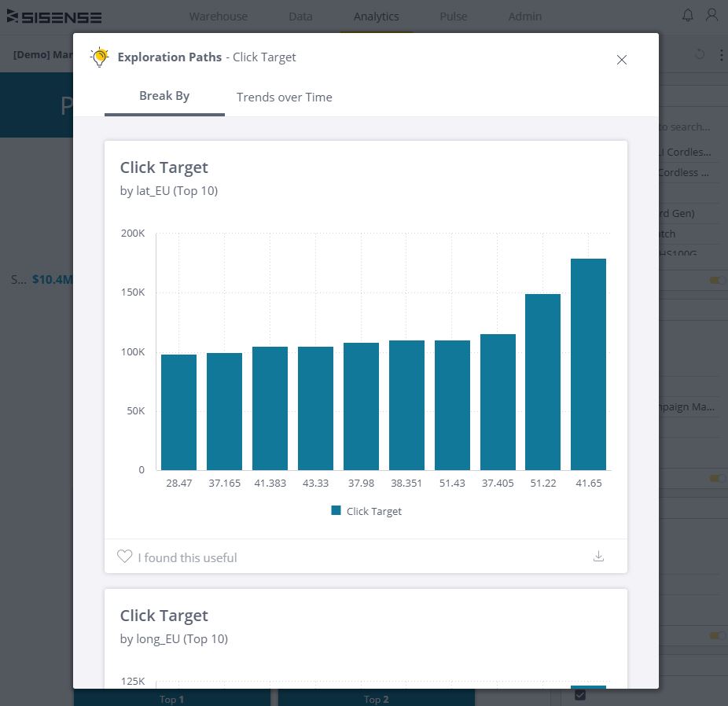Click the 'rd Gen)' filter item
The height and width of the screenshot is (706, 728).
pyautogui.click(x=677, y=214)
